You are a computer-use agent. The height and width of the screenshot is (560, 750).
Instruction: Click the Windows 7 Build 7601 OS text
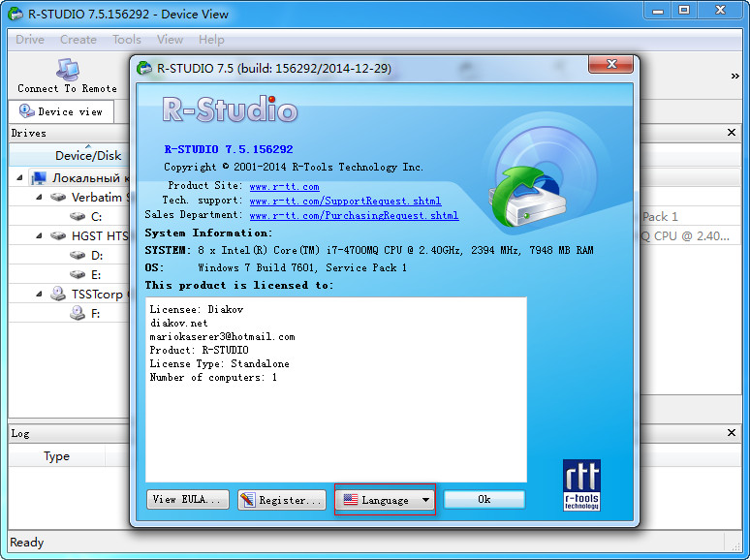(x=302, y=267)
